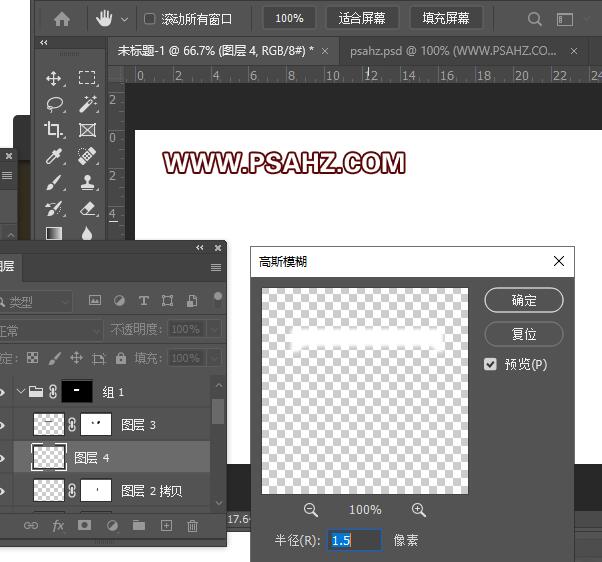The image size is (602, 562).
Task: Open the blend mode 正常 dropdown
Action: coord(51,330)
